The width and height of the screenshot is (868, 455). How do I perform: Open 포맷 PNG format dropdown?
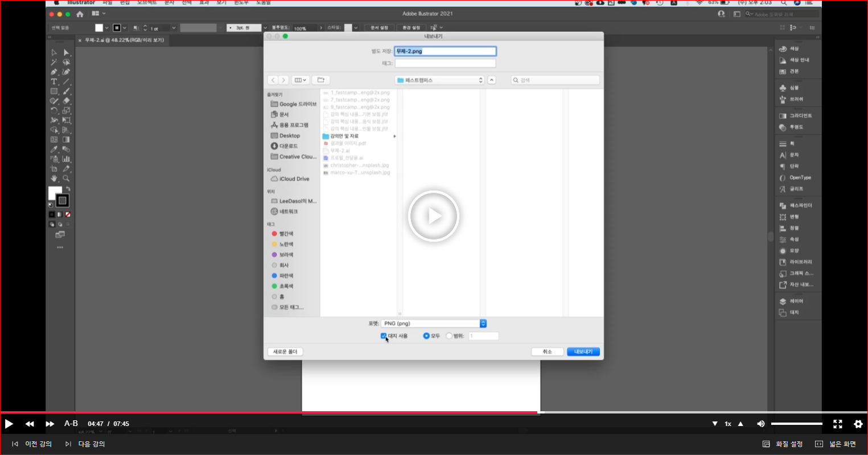point(434,324)
